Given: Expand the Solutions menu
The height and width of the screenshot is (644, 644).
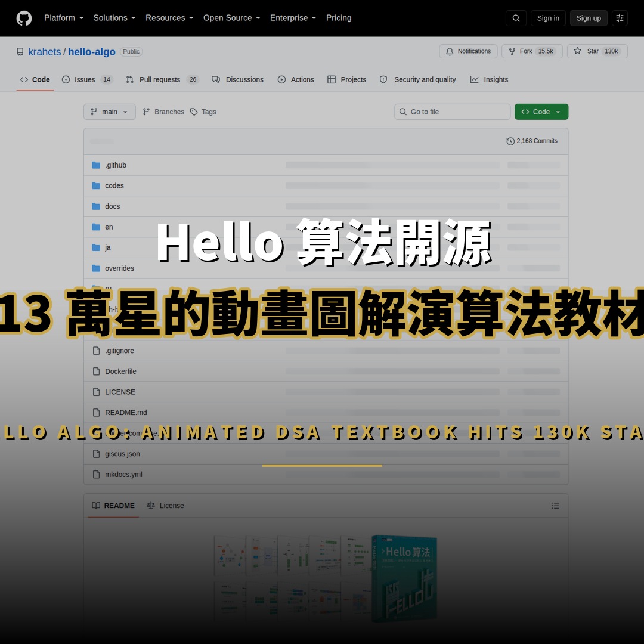Looking at the screenshot, I should coord(114,18).
